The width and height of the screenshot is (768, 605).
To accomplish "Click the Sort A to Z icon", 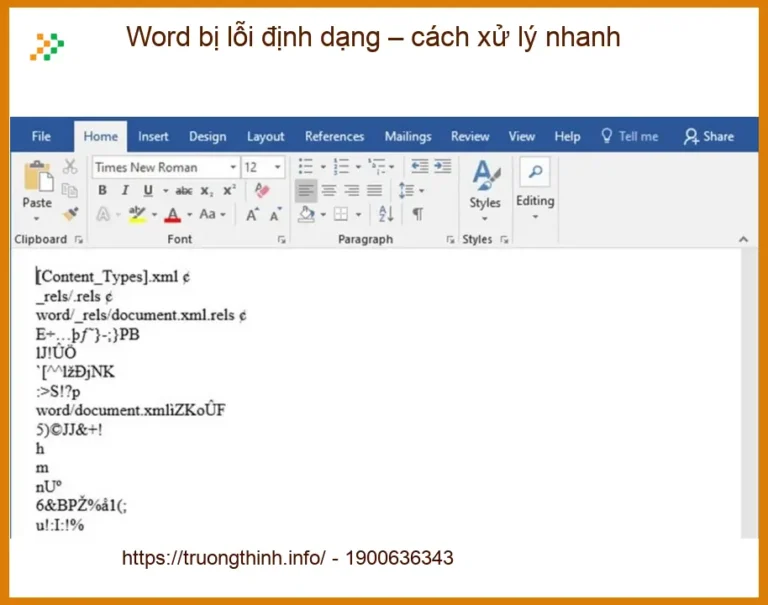I will (386, 214).
